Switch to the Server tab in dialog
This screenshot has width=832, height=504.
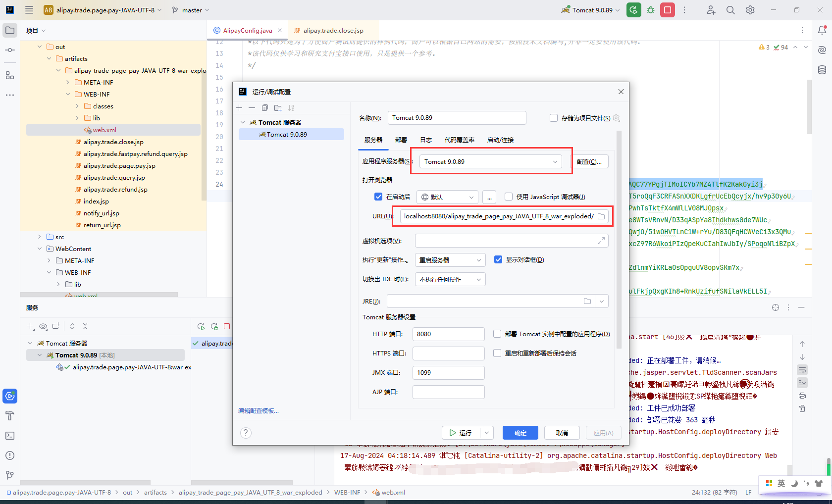[x=373, y=140]
